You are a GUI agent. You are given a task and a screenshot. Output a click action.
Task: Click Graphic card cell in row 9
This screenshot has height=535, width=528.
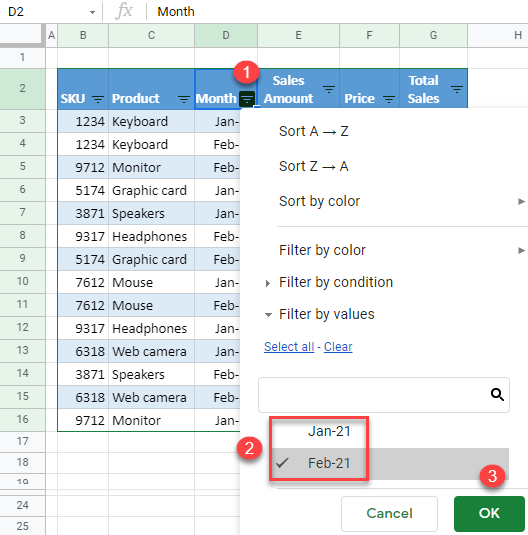click(x=152, y=260)
